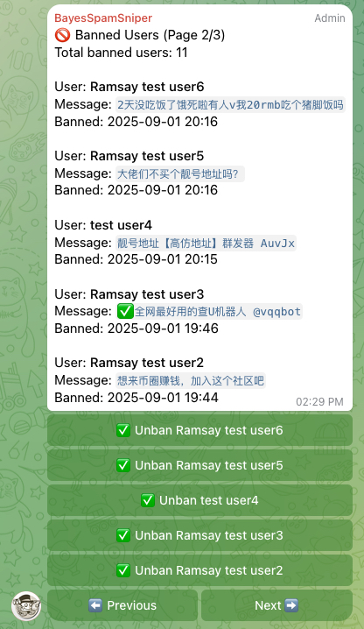Unban Ramsay test user3

coord(199,535)
